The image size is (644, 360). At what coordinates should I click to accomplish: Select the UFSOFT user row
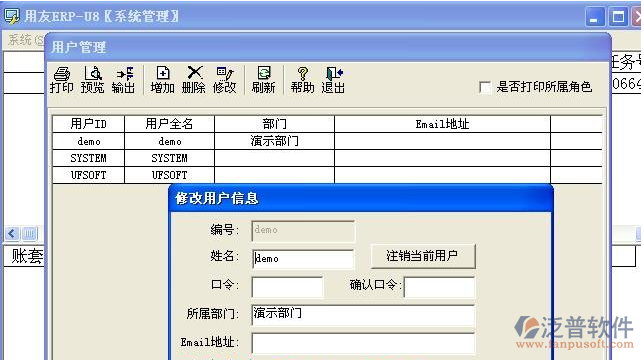click(x=327, y=175)
